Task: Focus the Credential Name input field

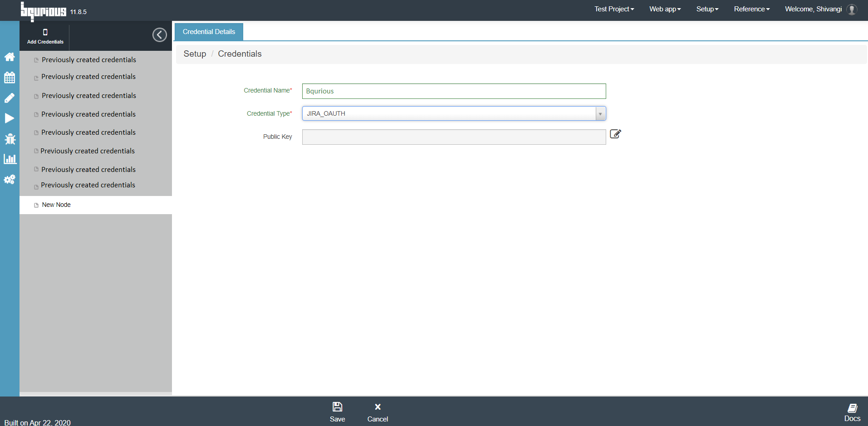Action: pyautogui.click(x=454, y=91)
